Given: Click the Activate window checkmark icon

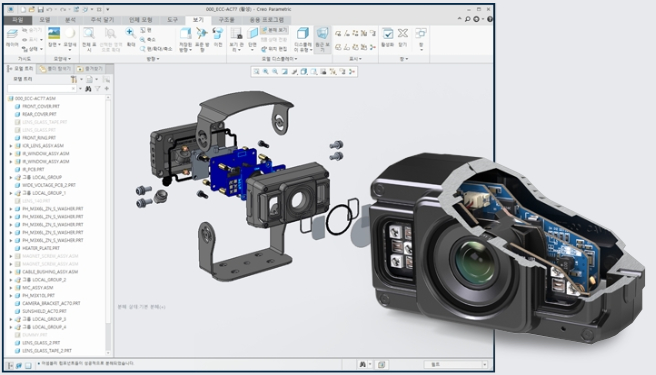Looking at the screenshot, I should (387, 37).
